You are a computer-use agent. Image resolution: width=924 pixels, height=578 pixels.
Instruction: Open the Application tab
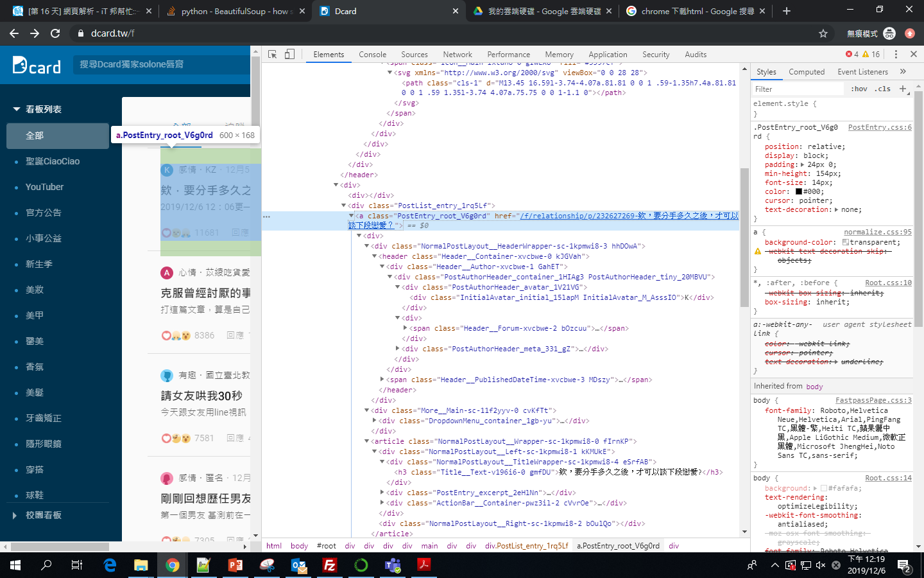point(608,55)
